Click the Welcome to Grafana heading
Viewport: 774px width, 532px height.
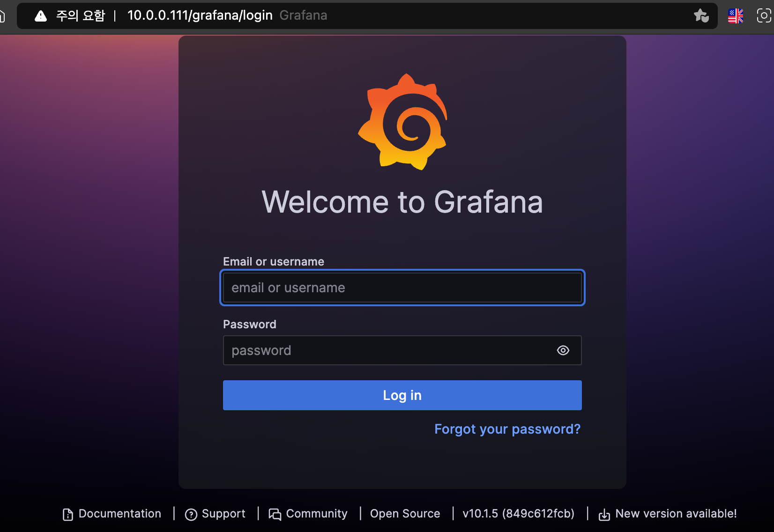point(402,202)
